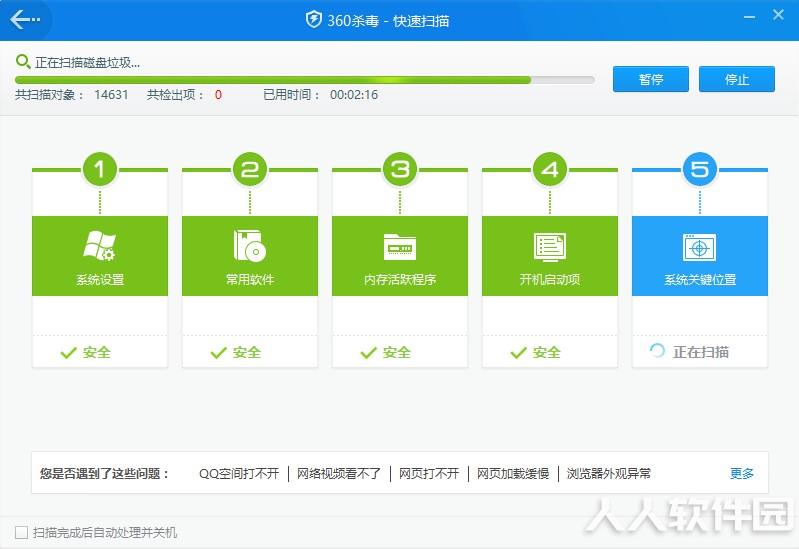This screenshot has height=549, width=799.
Task: Click the 开机启动项 card label
Action: tap(550, 279)
